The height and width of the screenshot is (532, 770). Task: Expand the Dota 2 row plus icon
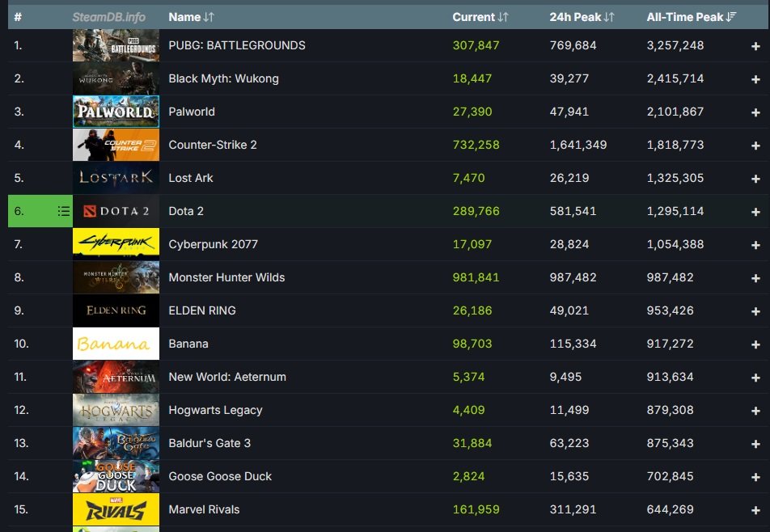click(755, 212)
